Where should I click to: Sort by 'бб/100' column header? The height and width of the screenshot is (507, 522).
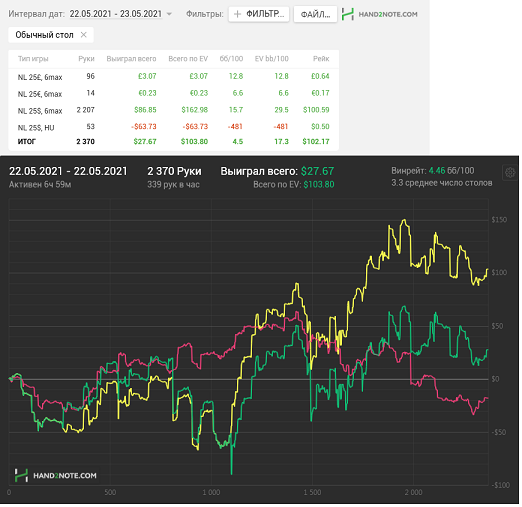(231, 59)
